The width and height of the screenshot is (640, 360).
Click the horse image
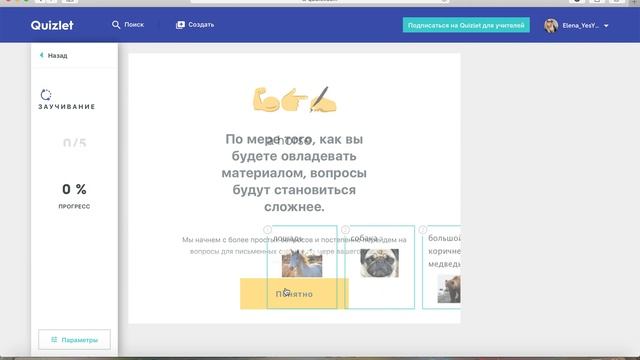click(302, 263)
